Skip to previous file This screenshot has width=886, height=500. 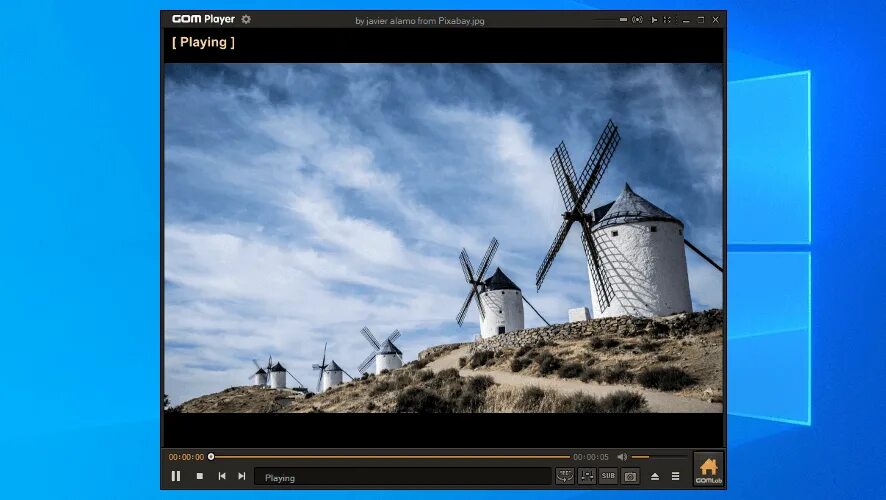222,476
